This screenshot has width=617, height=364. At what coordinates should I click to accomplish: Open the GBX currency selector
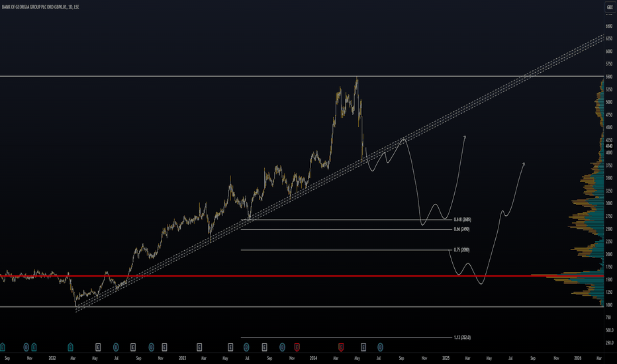click(x=610, y=7)
